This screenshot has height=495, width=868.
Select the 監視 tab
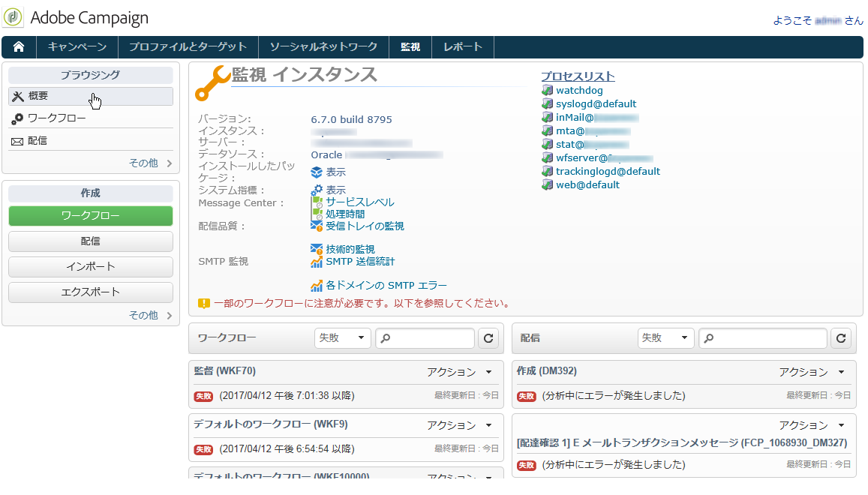pyautogui.click(x=410, y=47)
